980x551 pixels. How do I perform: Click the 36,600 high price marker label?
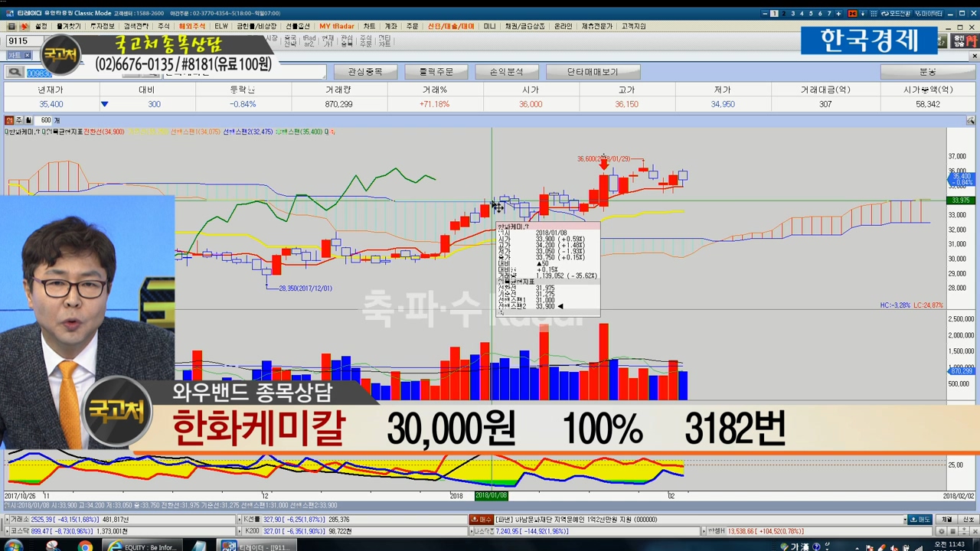click(603, 158)
